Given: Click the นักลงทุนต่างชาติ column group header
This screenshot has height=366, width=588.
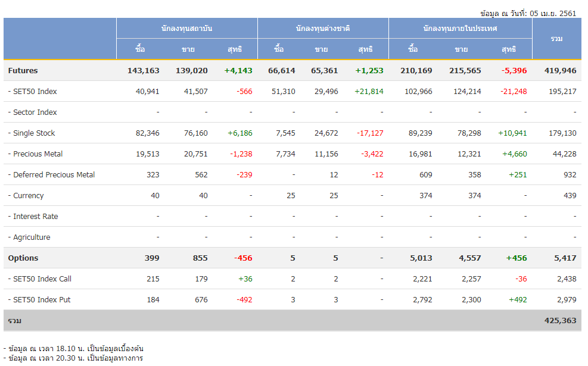Looking at the screenshot, I should tap(323, 29).
